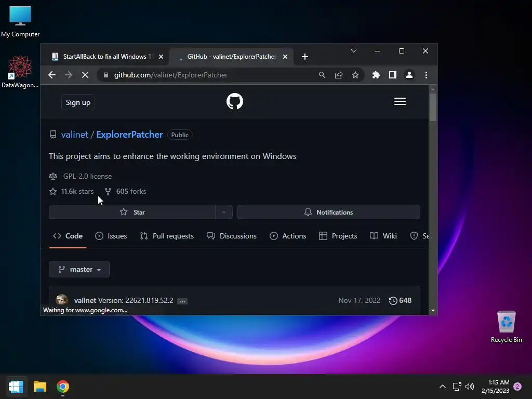The height and width of the screenshot is (399, 532).
Task: Bookmark this page with star icon
Action: (x=355, y=75)
